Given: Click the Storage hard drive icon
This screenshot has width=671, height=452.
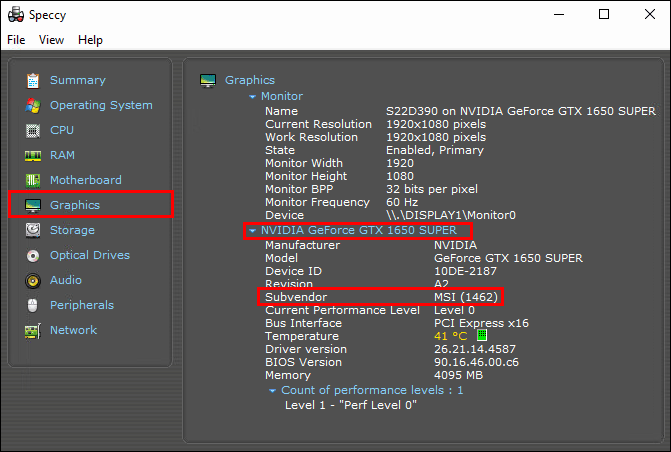Looking at the screenshot, I should 33,230.
